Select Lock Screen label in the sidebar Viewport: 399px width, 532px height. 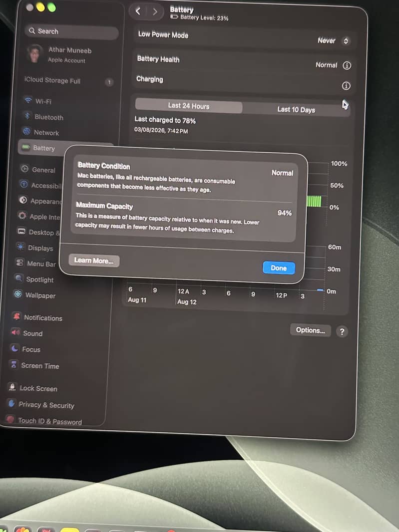coord(38,388)
